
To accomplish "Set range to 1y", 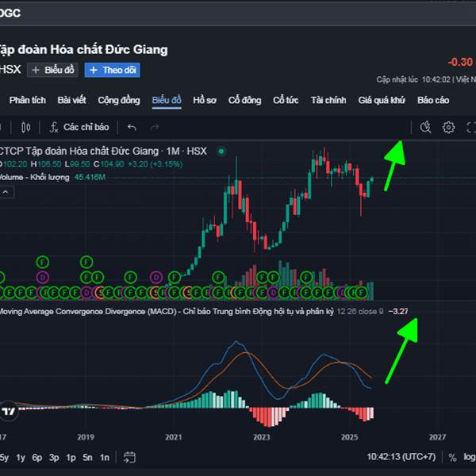I will pyautogui.click(x=21, y=458).
